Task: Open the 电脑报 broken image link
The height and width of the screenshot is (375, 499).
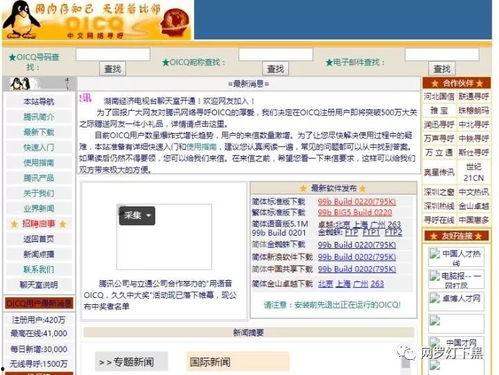Action: [x=456, y=279]
